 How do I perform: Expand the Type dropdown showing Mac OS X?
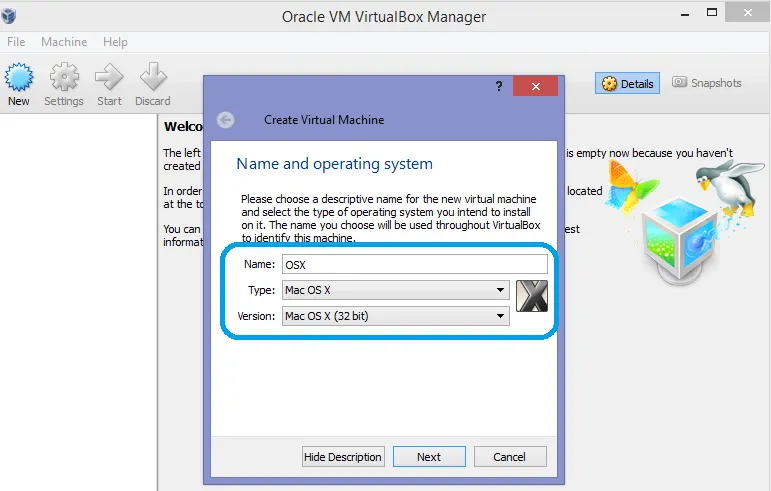coord(396,290)
